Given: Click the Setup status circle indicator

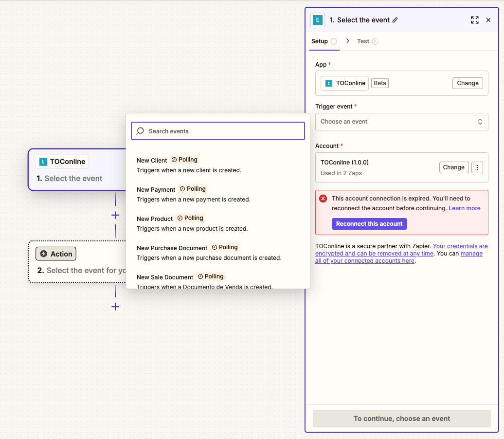Looking at the screenshot, I should (x=334, y=41).
